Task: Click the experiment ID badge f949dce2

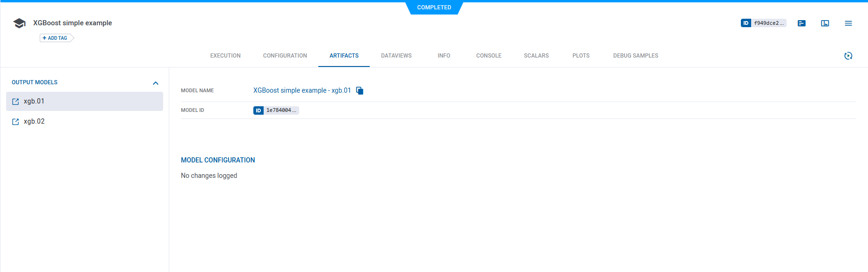Action: point(763,23)
